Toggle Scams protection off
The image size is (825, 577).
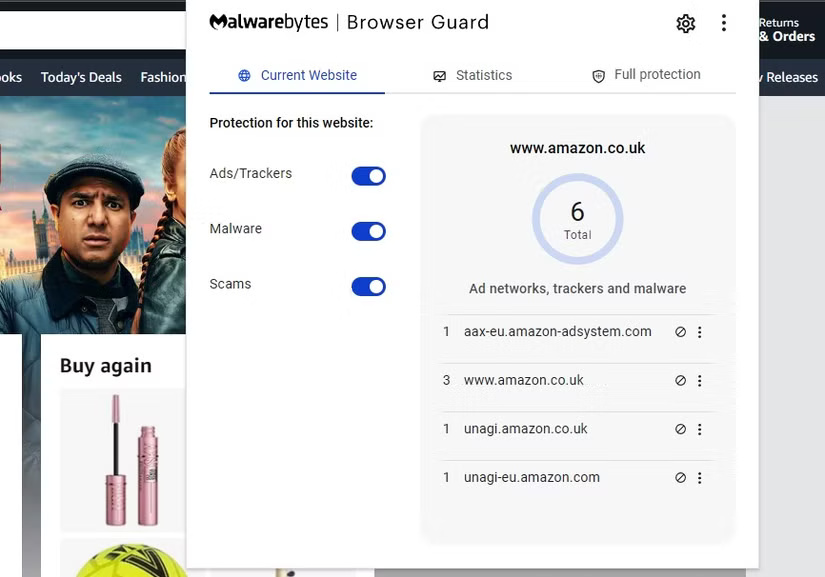[368, 286]
